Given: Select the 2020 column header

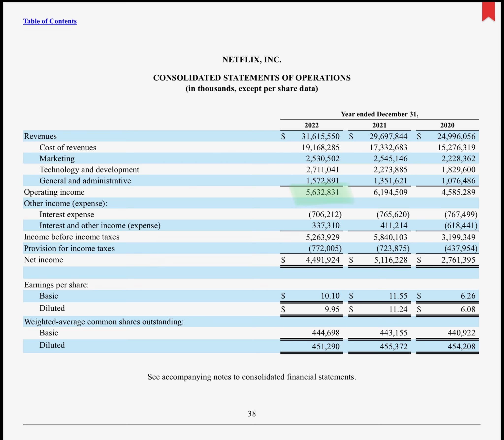Looking at the screenshot, I should [x=447, y=125].
